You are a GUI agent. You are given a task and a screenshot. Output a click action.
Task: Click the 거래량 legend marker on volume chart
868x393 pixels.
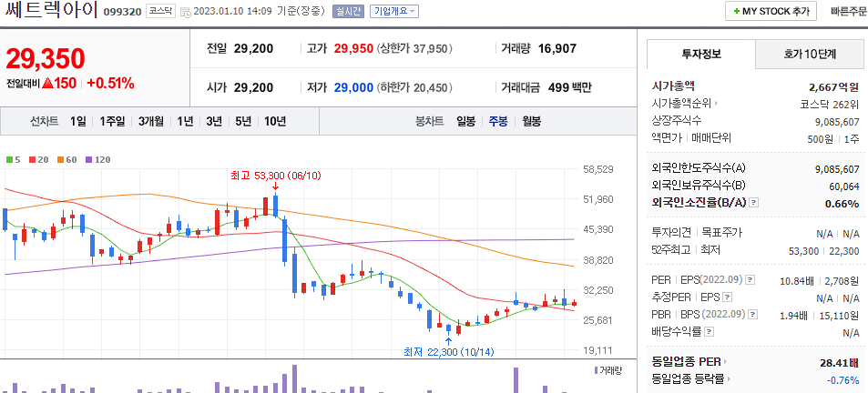596,370
